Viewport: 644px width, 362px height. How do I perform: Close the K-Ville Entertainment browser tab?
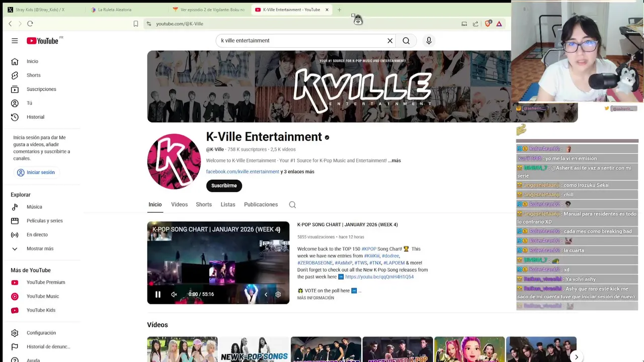click(x=327, y=10)
